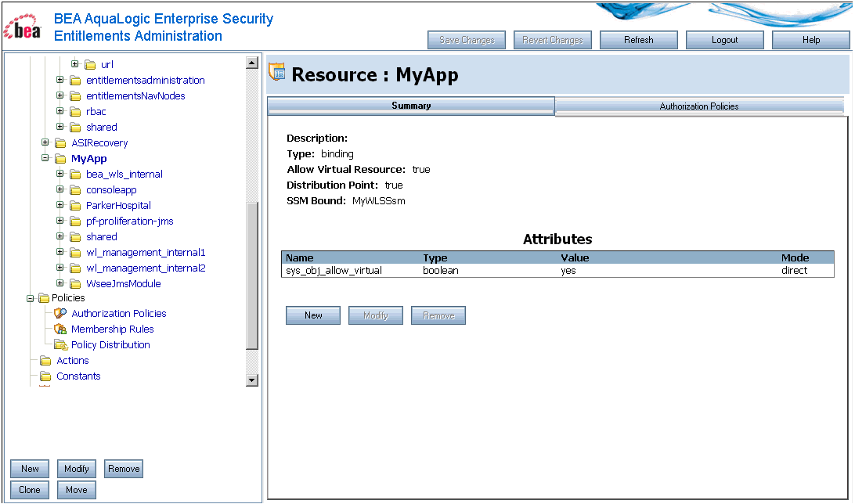Viewport: 855px width, 504px height.
Task: Open the Authorization Policies tab
Action: (x=699, y=106)
